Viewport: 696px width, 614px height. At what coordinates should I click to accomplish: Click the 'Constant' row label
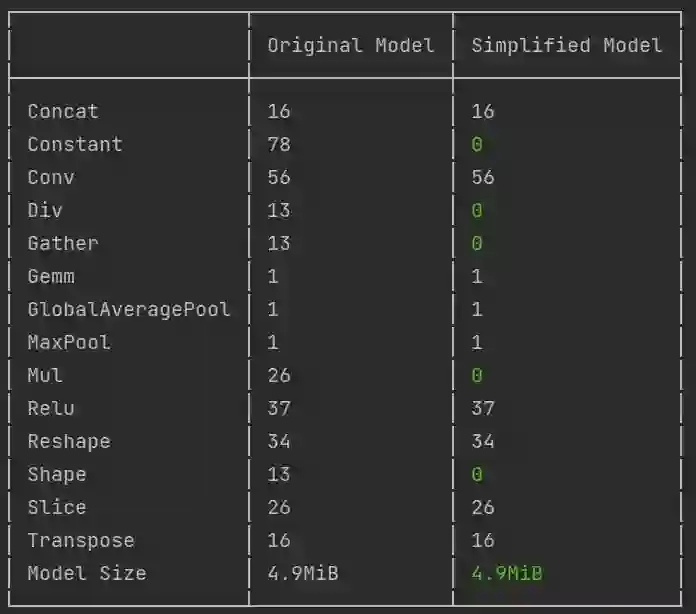click(x=75, y=144)
